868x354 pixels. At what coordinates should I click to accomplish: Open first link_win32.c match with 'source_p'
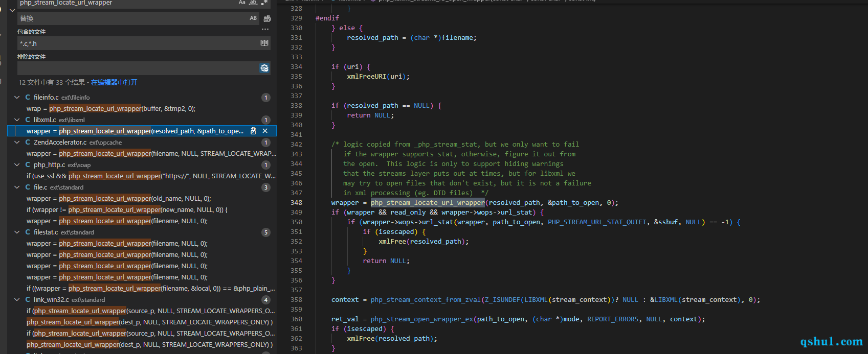(x=151, y=311)
